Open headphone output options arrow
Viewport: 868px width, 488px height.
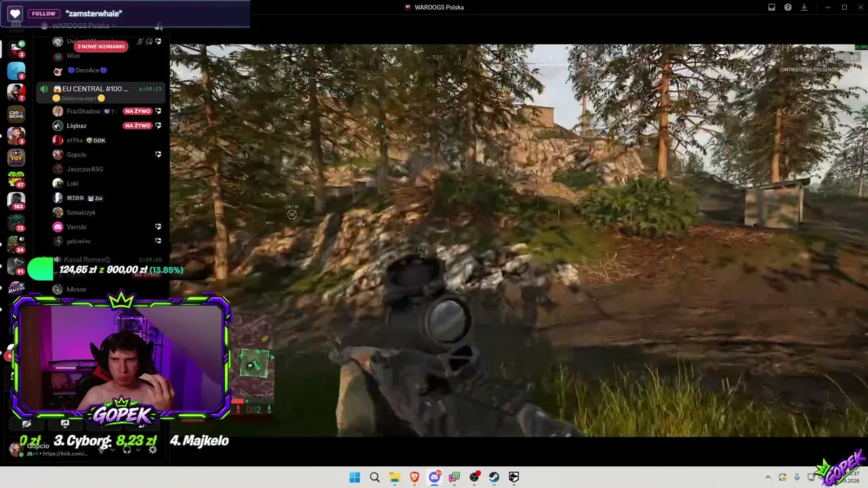138,449
